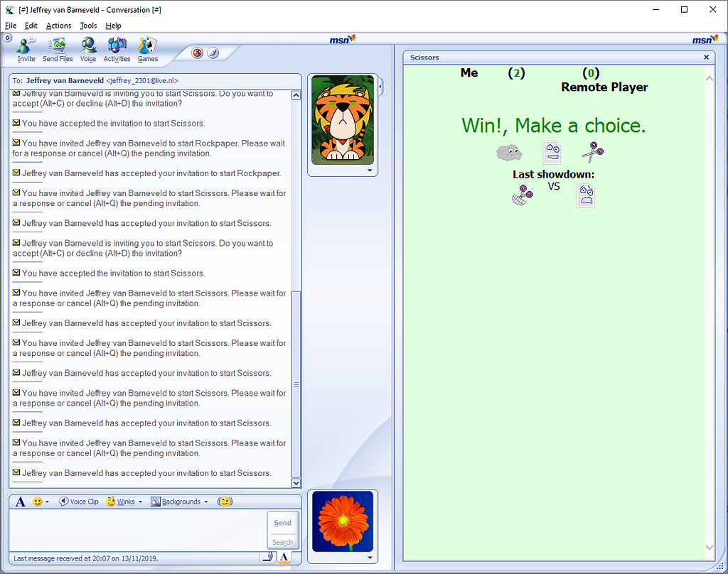Choose the scissors in the game
The width and height of the screenshot is (728, 574).
coord(592,151)
